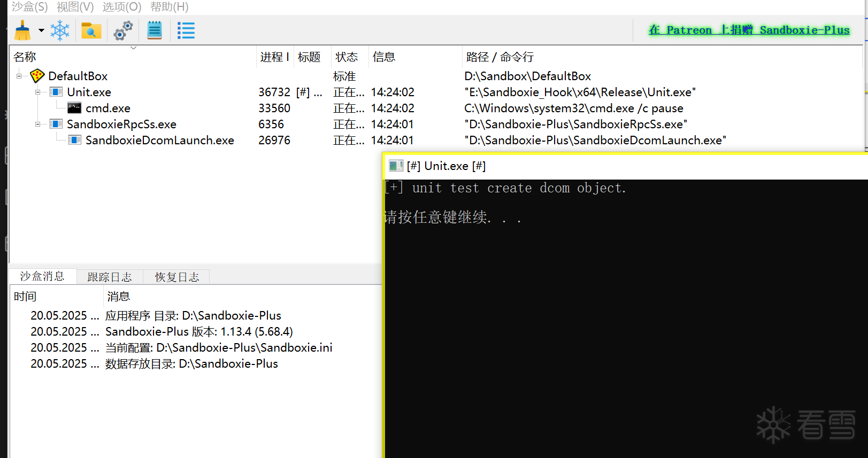Open the cleanup dropdown arrow beside broom

click(x=41, y=30)
